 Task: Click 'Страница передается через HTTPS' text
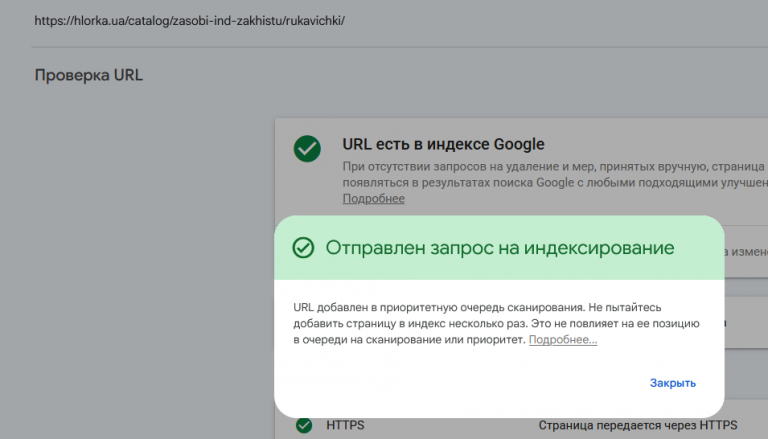(x=638, y=425)
